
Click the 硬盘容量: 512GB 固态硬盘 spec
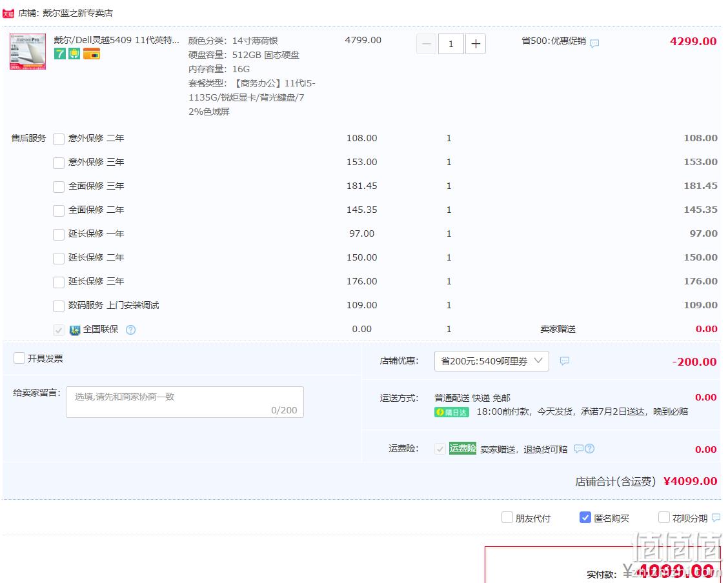pos(244,55)
